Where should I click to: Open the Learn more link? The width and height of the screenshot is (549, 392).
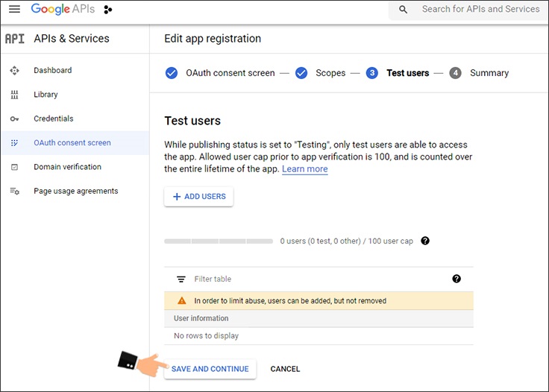304,169
